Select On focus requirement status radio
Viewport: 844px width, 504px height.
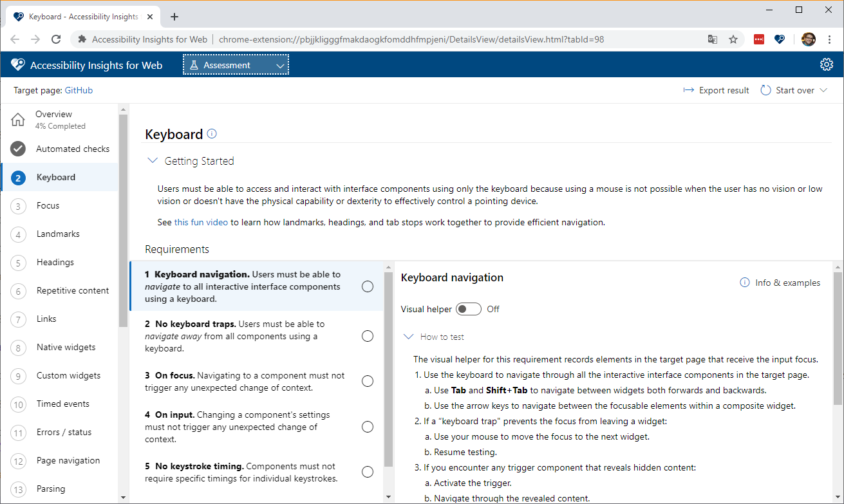coord(368,381)
